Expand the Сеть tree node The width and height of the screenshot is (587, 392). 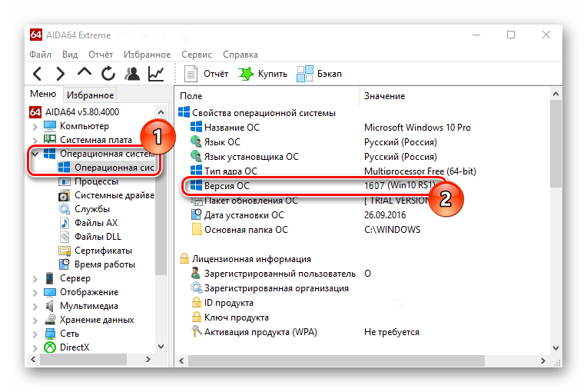[35, 334]
